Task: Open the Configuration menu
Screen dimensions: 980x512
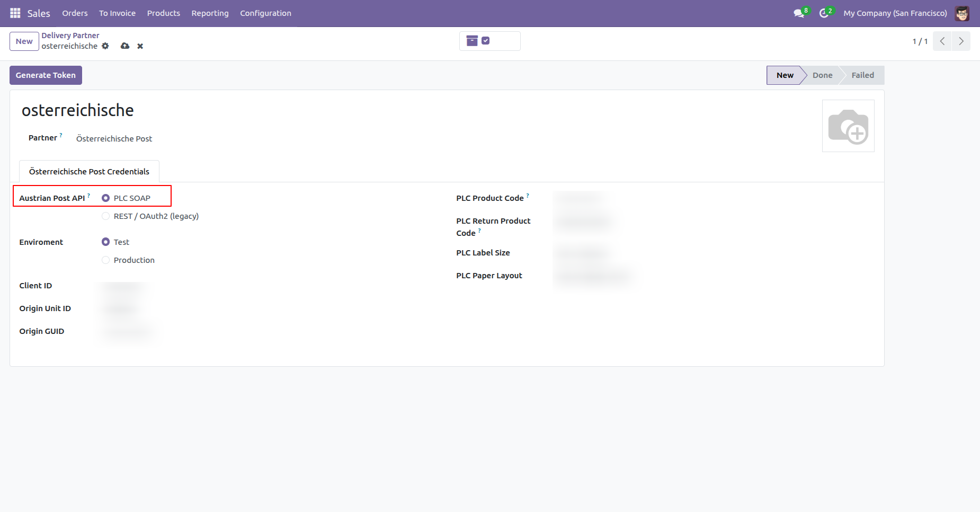Action: [265, 13]
